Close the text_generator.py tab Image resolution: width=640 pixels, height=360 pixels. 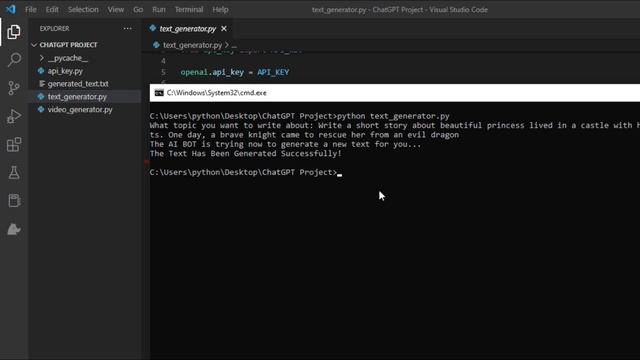pos(224,29)
